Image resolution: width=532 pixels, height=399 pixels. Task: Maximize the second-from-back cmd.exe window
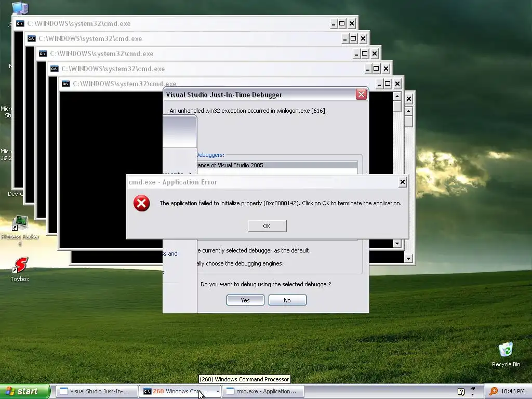(x=353, y=38)
